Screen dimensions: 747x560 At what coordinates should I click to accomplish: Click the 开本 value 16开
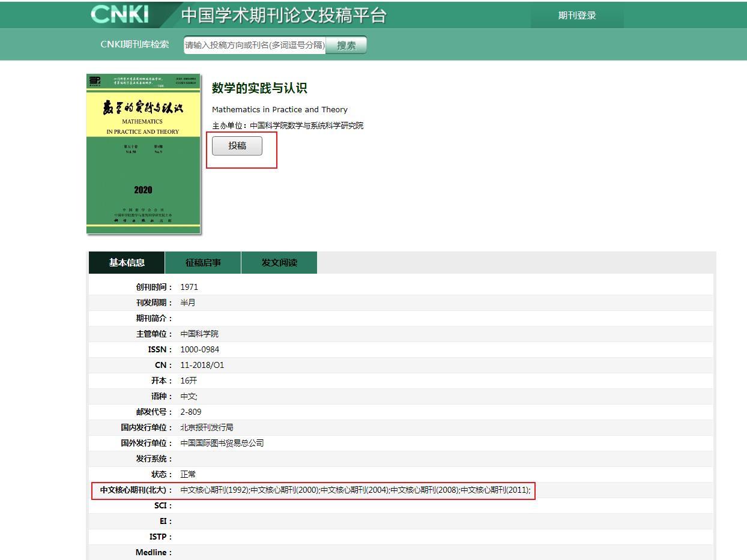point(189,381)
